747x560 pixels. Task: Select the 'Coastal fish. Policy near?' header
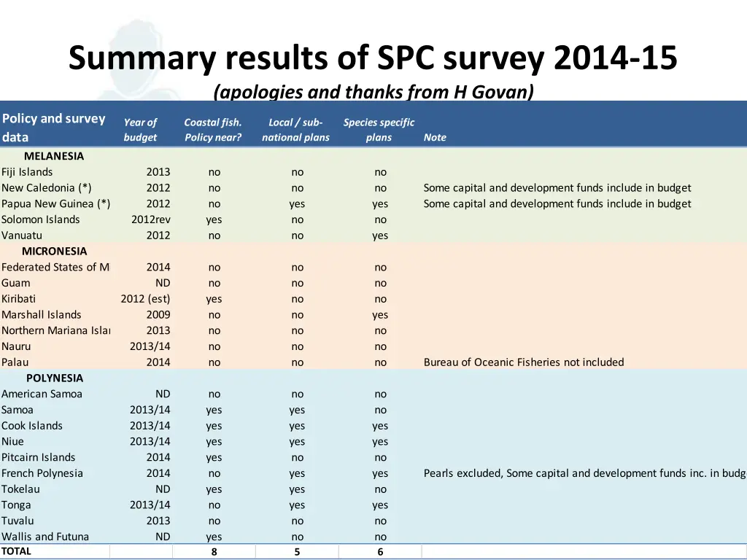coord(213,129)
